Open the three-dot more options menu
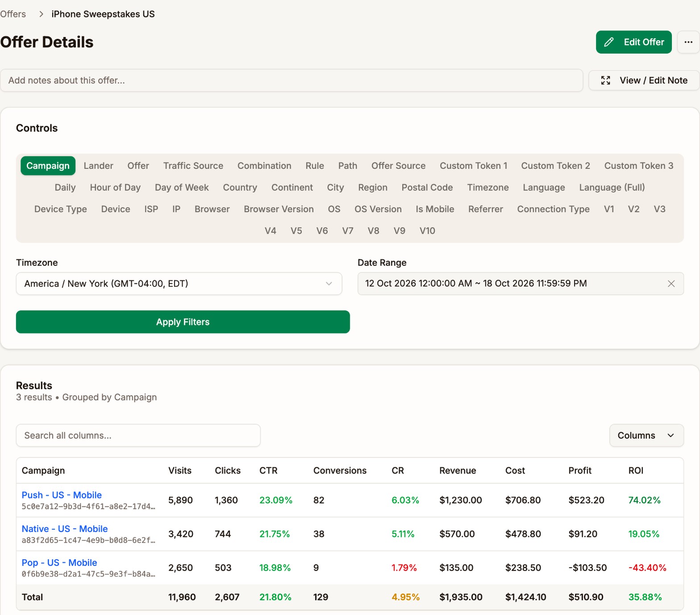Screen dimensions: 700x615 click(688, 42)
